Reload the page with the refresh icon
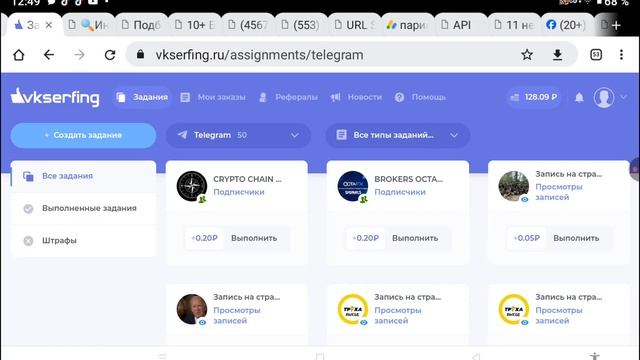 point(110,55)
